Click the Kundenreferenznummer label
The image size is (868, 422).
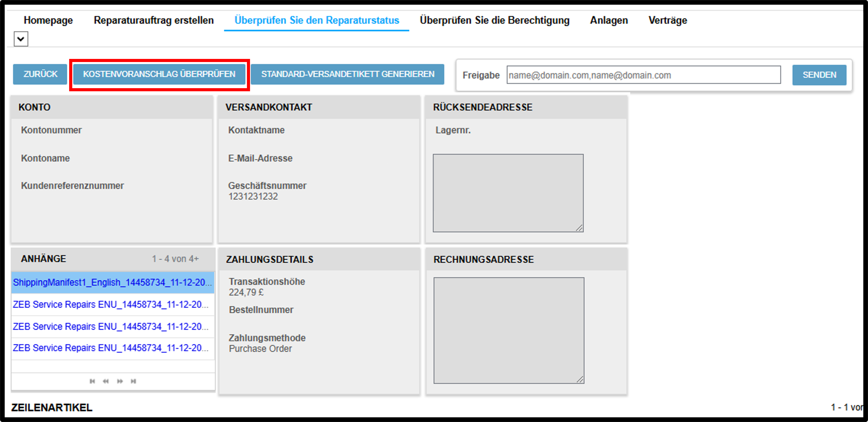point(72,186)
